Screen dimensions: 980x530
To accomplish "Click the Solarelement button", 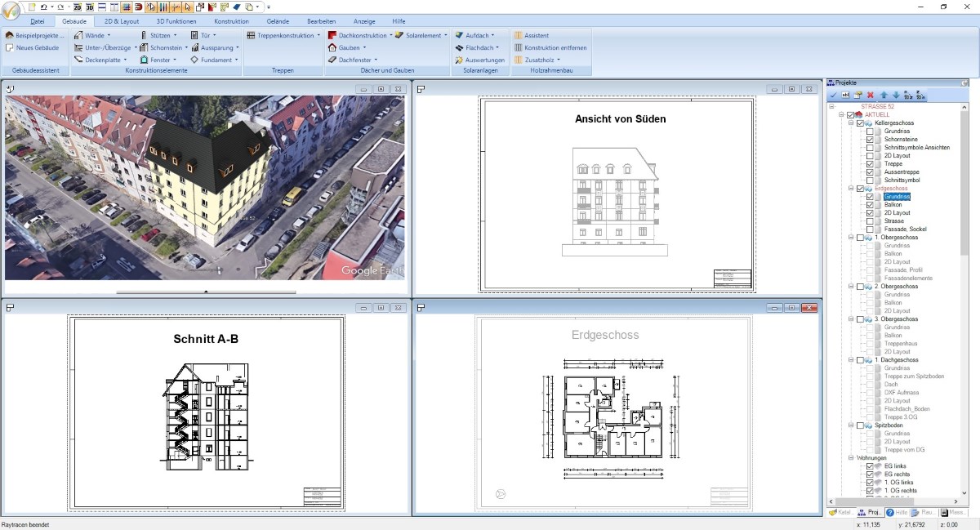I will (x=421, y=36).
